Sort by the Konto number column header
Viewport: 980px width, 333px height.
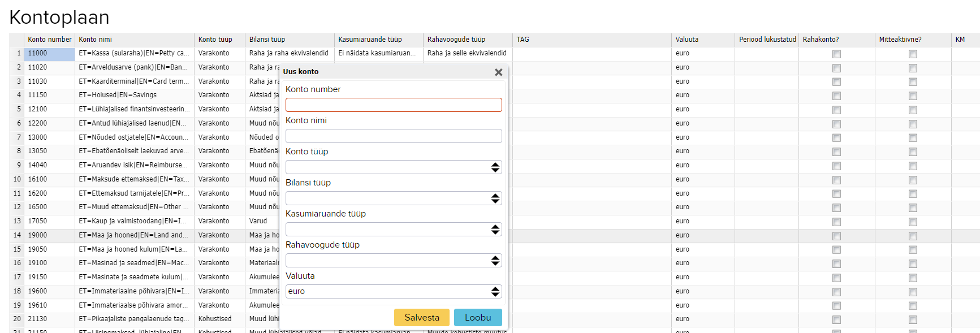tap(50, 40)
